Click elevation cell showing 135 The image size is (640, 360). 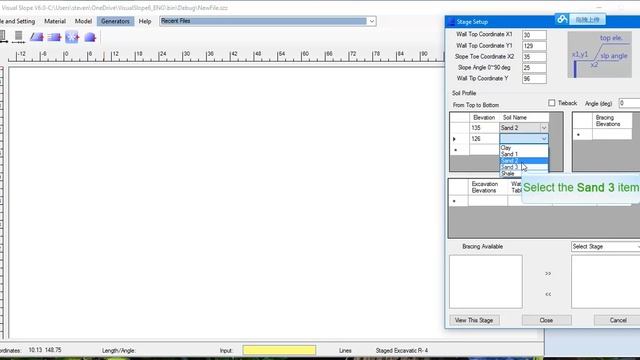(x=484, y=128)
